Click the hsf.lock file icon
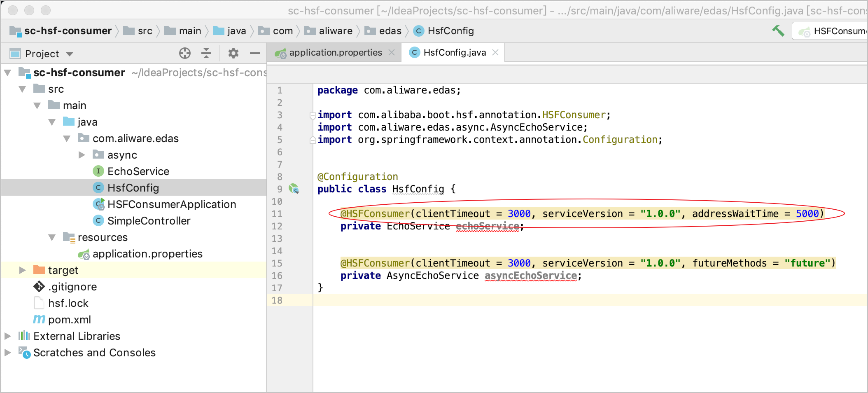 pyautogui.click(x=39, y=303)
